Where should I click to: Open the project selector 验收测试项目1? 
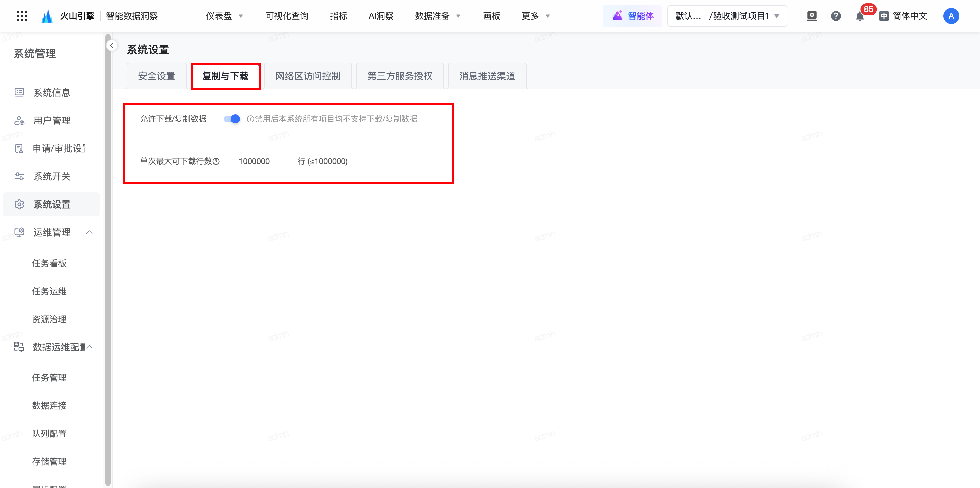tap(727, 16)
